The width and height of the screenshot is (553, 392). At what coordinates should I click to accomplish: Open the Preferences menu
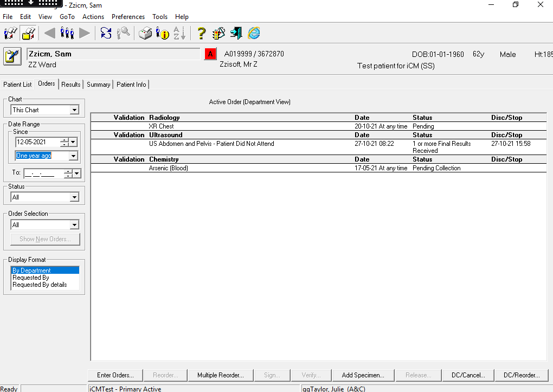pos(128,17)
